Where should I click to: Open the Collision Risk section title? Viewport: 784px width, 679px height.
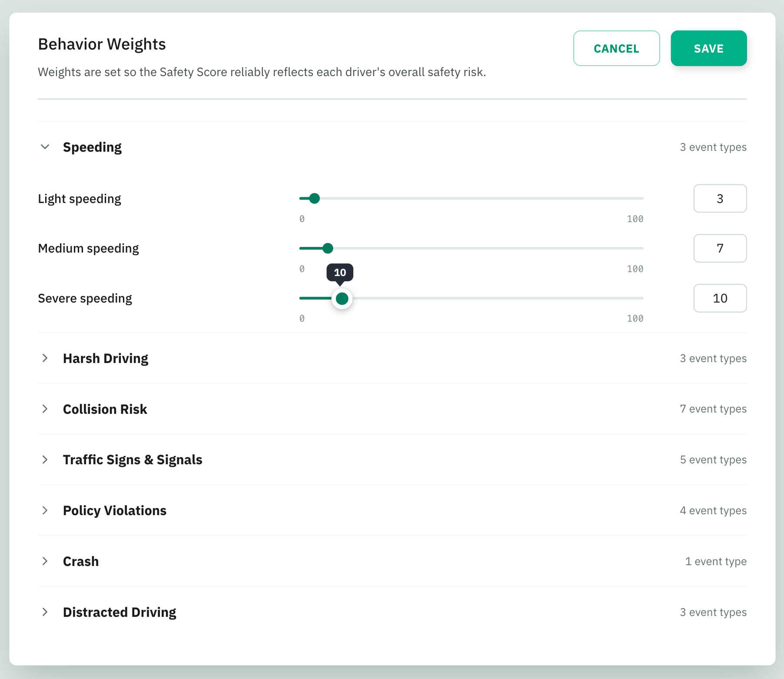(x=105, y=409)
